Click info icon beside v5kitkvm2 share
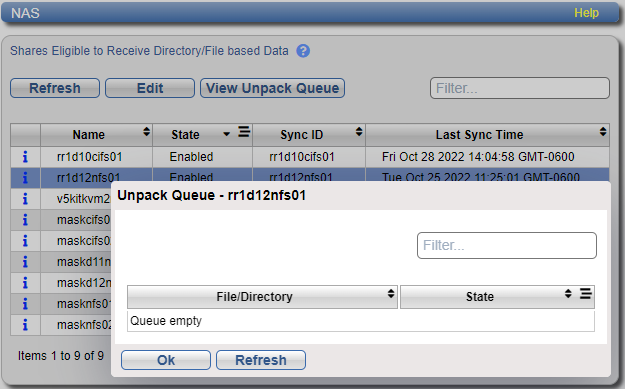The image size is (625, 389). pos(25,198)
